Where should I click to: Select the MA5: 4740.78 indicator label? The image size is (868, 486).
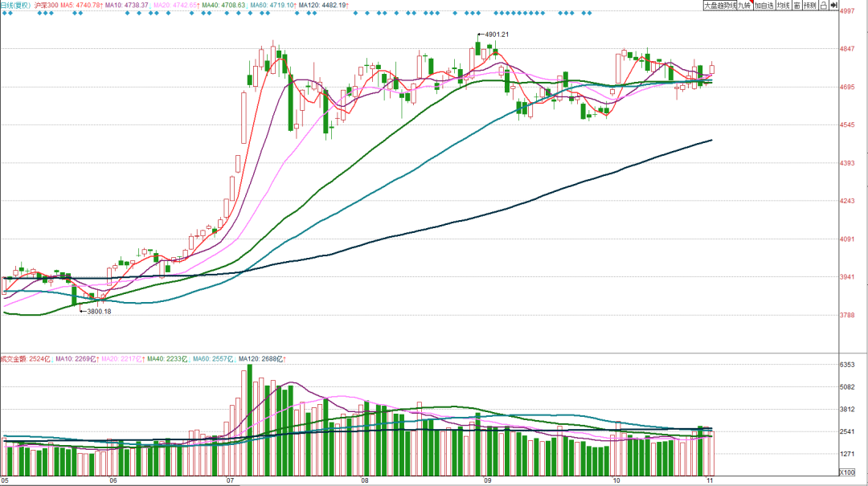tap(81, 5)
